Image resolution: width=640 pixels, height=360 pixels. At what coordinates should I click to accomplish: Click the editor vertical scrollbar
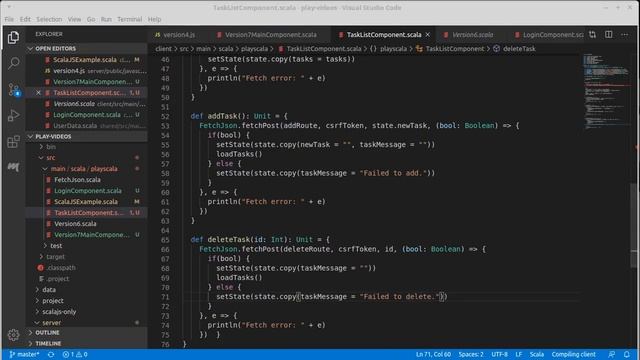[634, 224]
